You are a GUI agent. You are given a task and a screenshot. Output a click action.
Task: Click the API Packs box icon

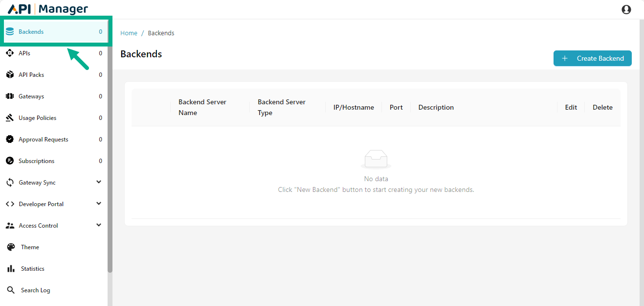point(11,74)
